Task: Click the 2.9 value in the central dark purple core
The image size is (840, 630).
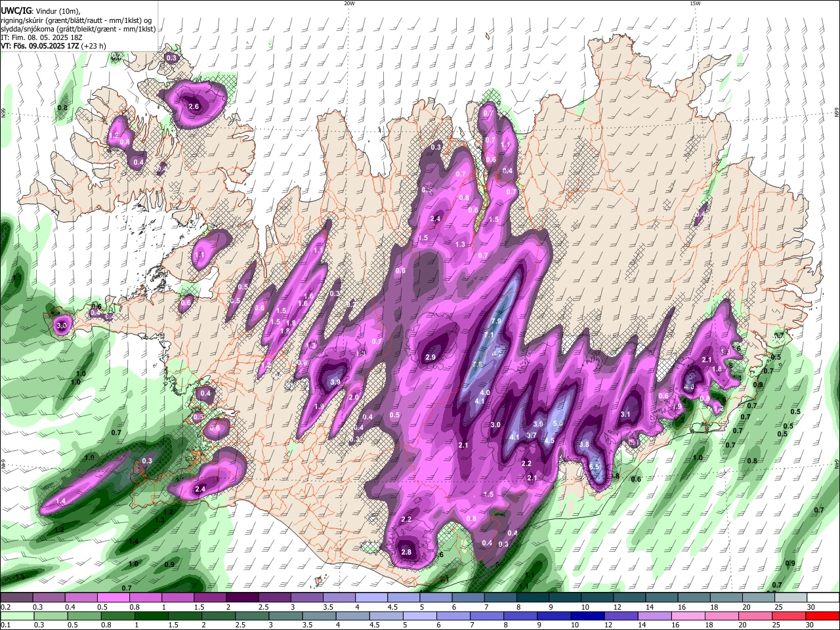Action: [x=430, y=358]
